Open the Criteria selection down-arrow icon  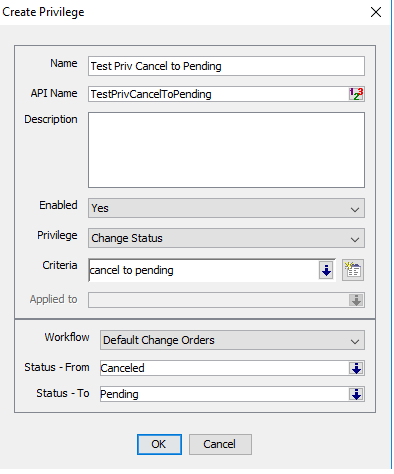(326, 270)
